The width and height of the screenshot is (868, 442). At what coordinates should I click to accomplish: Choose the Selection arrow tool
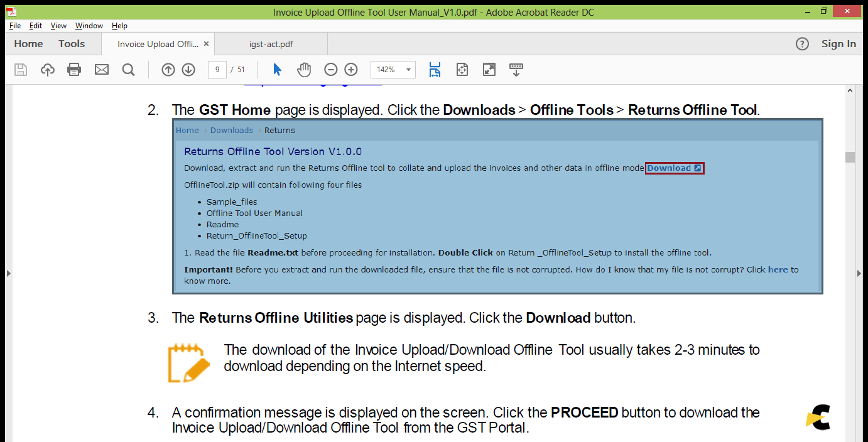coord(278,70)
